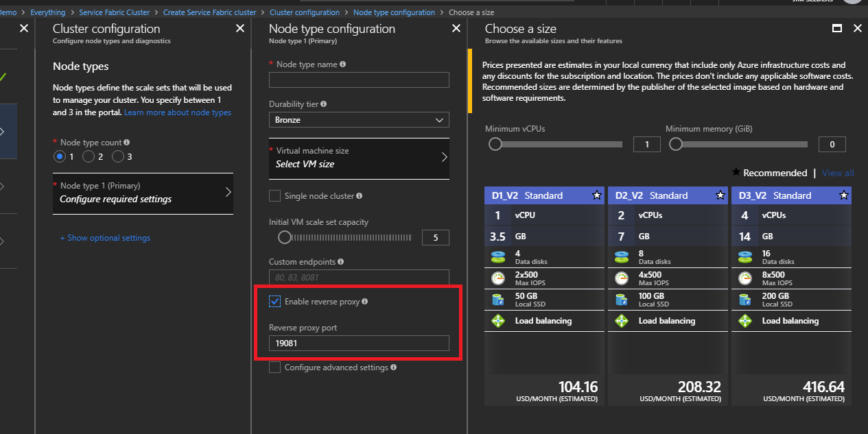Click VM scale set capacity value box
Viewport: 868px width, 434px height.
pyautogui.click(x=436, y=238)
